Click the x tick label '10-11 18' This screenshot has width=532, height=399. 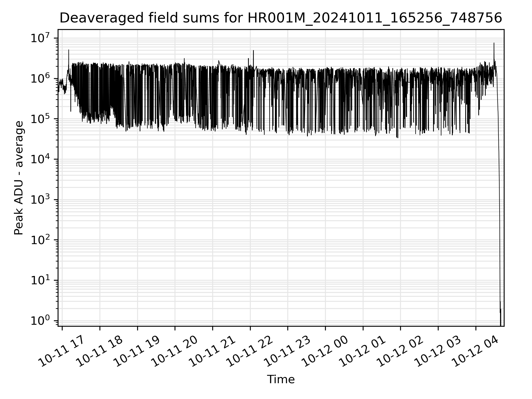click(99, 351)
